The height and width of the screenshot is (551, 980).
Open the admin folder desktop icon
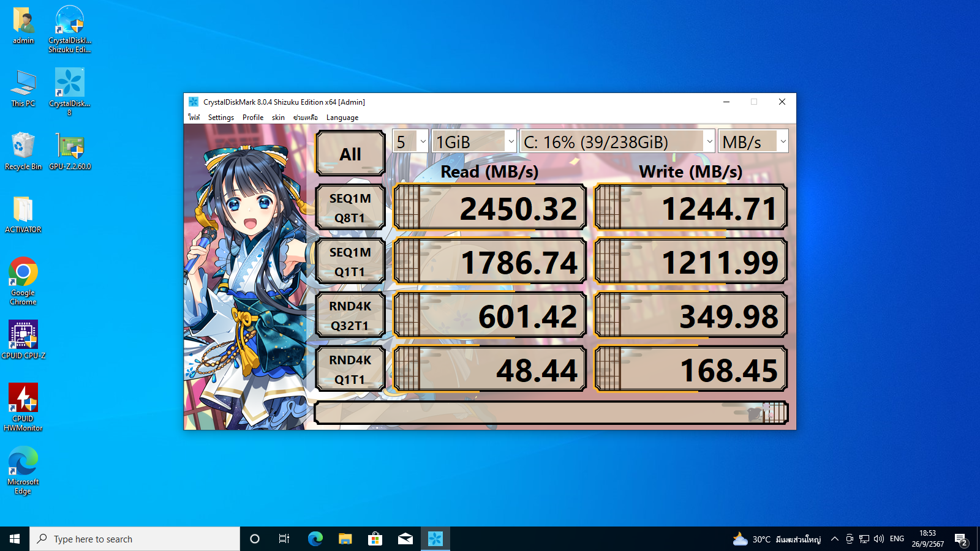point(23,26)
